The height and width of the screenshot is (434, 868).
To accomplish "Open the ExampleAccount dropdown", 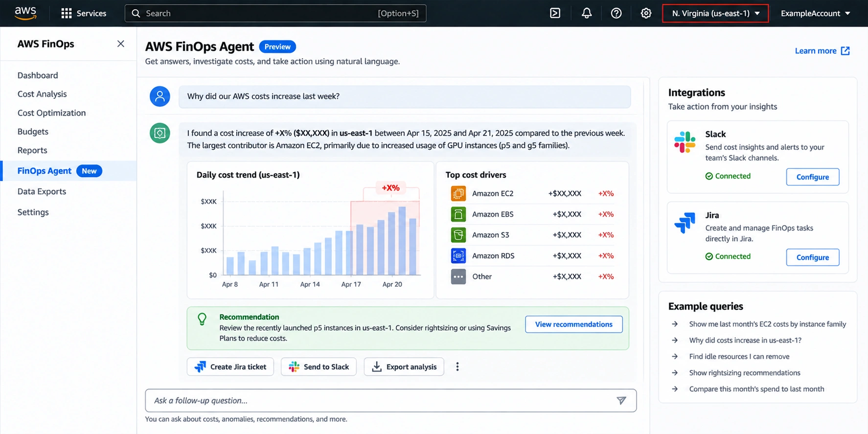I will point(815,13).
